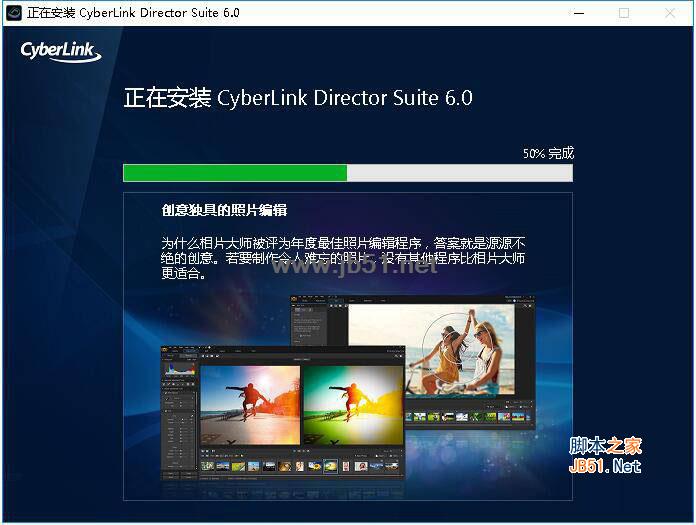The image size is (696, 525).
Task: Click the '创意独具的照片编辑' slide title
Action: (x=224, y=210)
